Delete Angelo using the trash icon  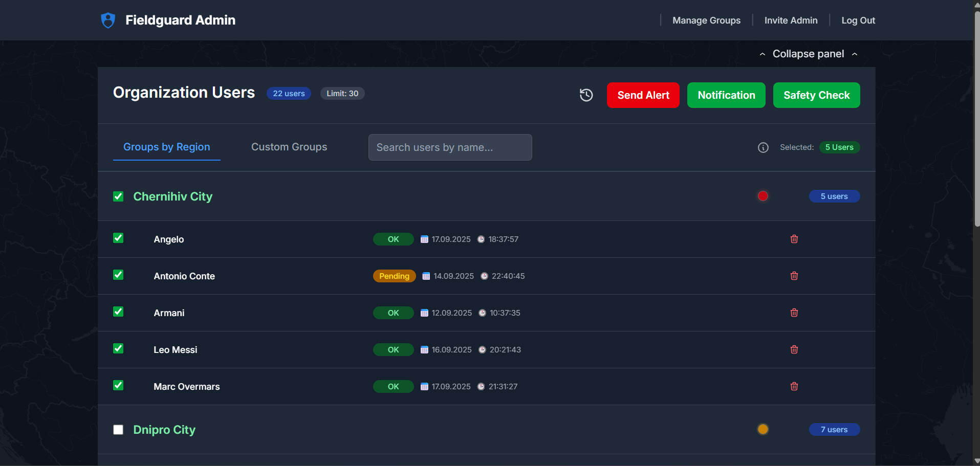pyautogui.click(x=794, y=239)
